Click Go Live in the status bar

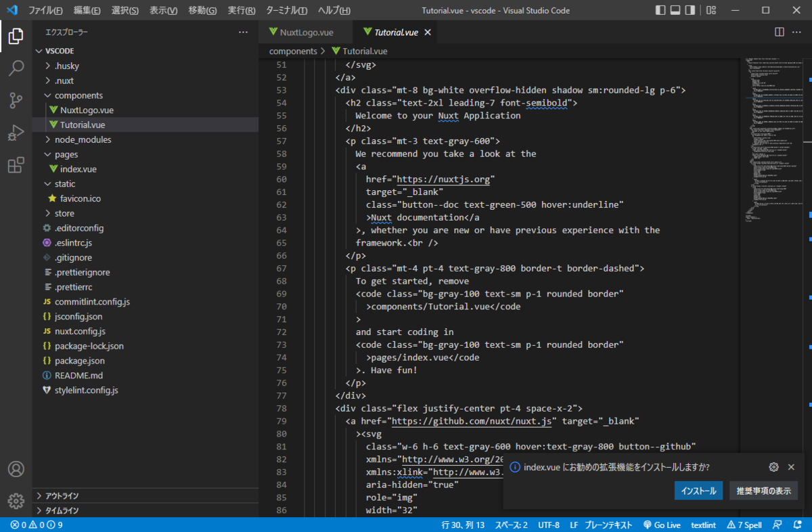tap(662, 525)
